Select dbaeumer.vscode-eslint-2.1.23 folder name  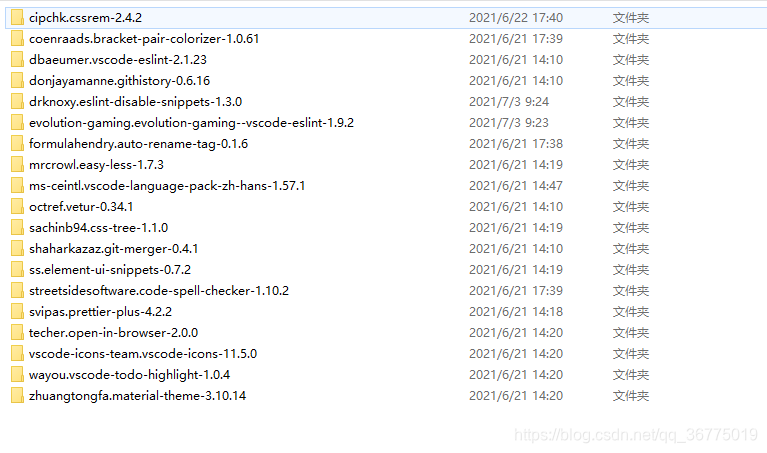(118, 60)
